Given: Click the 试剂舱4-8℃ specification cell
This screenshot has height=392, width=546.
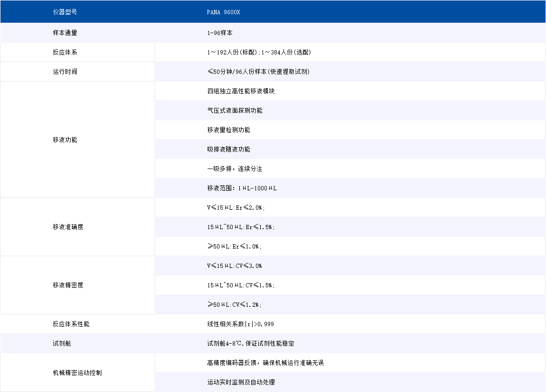Looking at the screenshot, I should coord(250,343).
